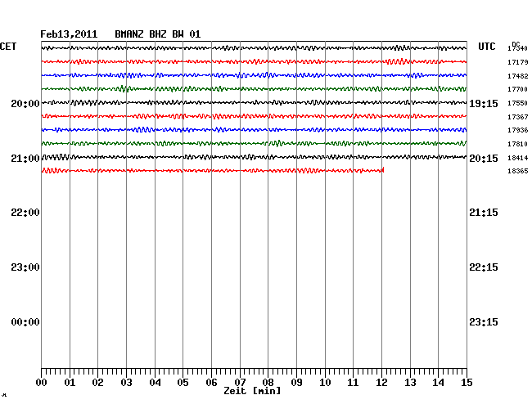This screenshot has height=404, width=532.
Task: Click minute tick label '11' on the axis
Action: 353,383
